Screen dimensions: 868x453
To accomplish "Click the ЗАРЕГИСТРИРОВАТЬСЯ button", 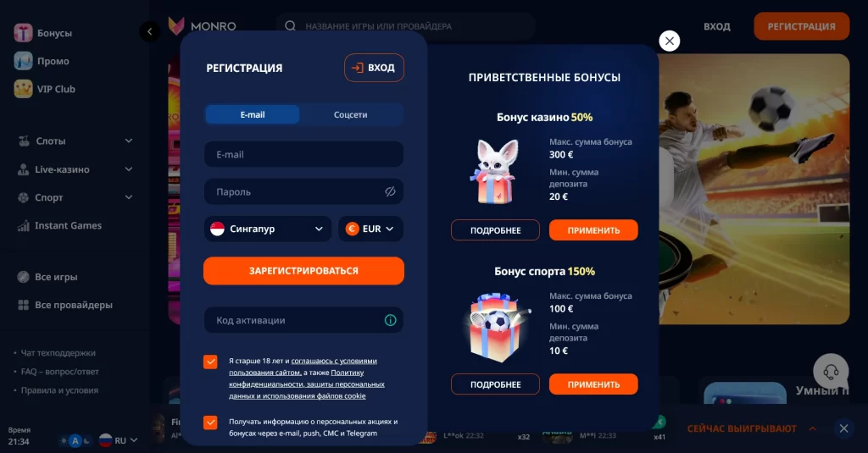I will coord(303,270).
